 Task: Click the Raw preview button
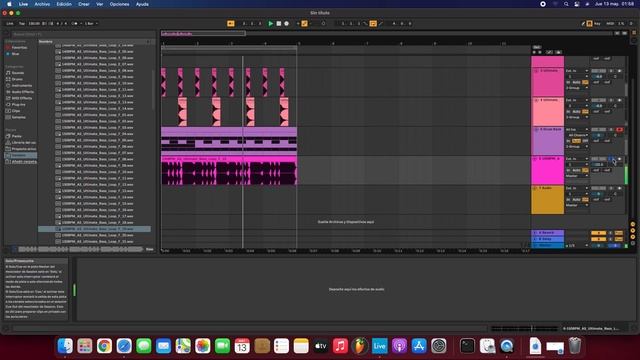[x=150, y=249]
